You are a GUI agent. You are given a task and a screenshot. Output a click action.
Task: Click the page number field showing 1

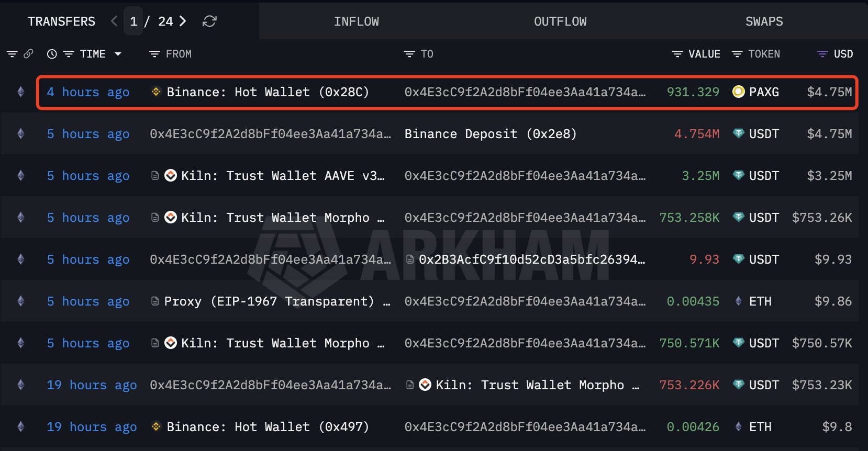(x=133, y=21)
